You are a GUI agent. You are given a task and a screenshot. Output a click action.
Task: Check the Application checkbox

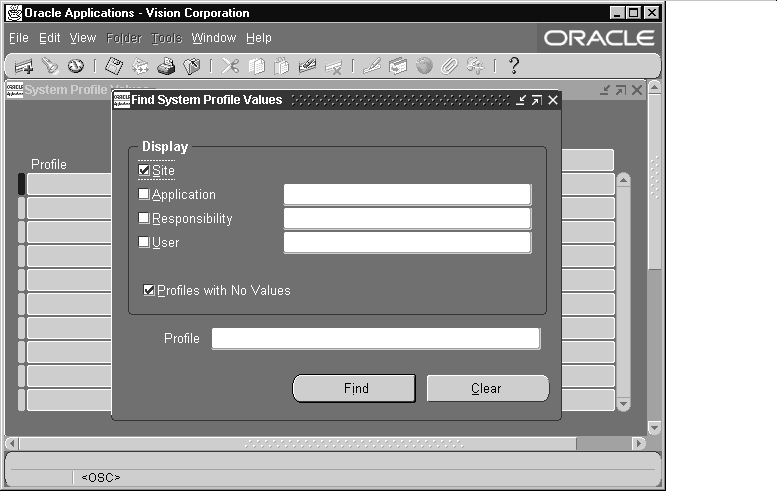coord(144,194)
